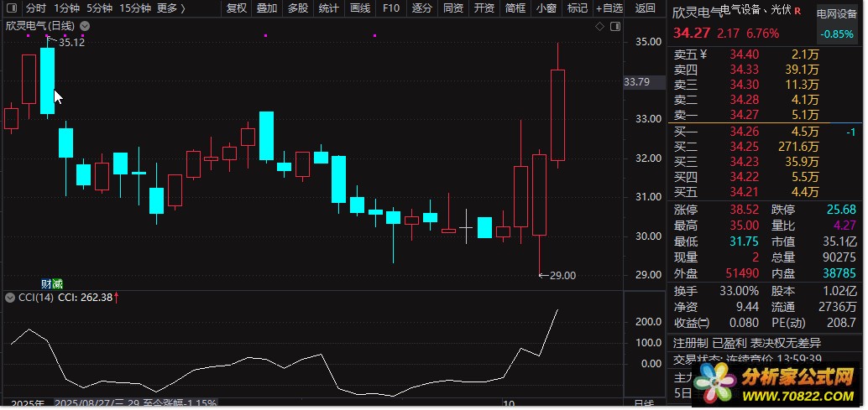Click 同资 toolbar button
The height and width of the screenshot is (410, 868).
click(453, 8)
